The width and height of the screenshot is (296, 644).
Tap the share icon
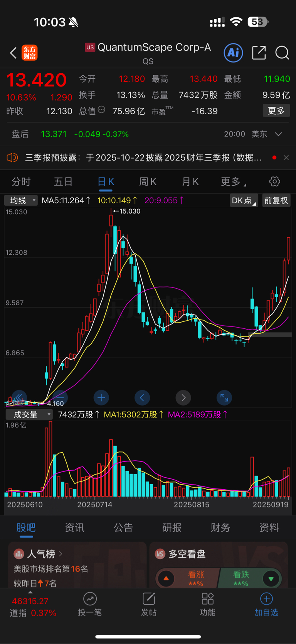259,52
